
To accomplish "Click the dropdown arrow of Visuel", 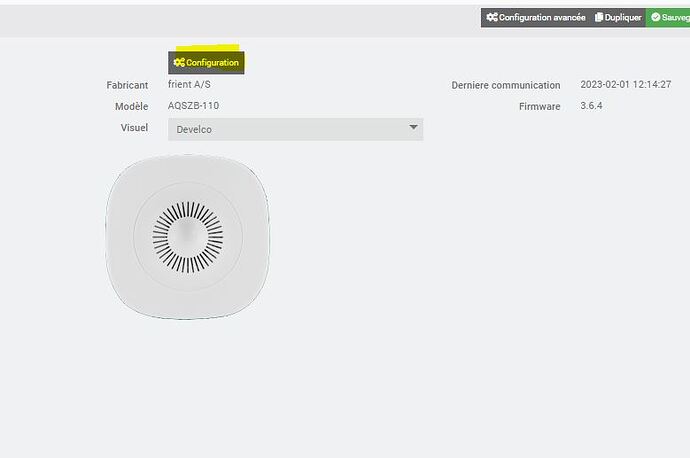I will coord(413,127).
